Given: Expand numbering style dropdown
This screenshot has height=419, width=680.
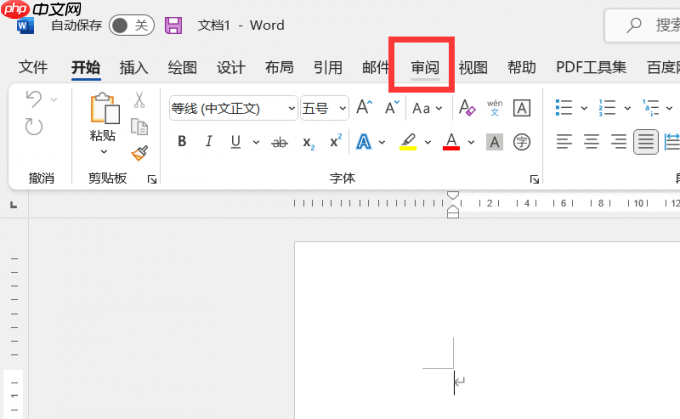Looking at the screenshot, I should pos(628,108).
